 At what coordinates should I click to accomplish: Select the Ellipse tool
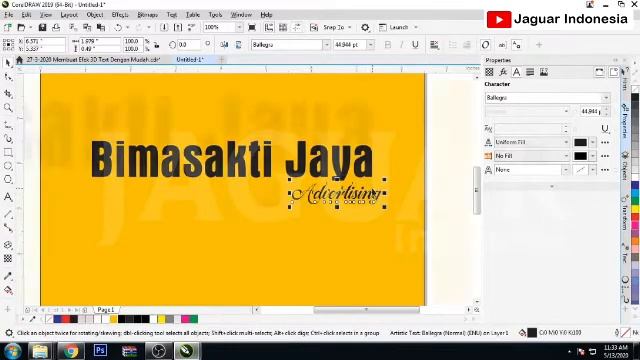point(8,166)
